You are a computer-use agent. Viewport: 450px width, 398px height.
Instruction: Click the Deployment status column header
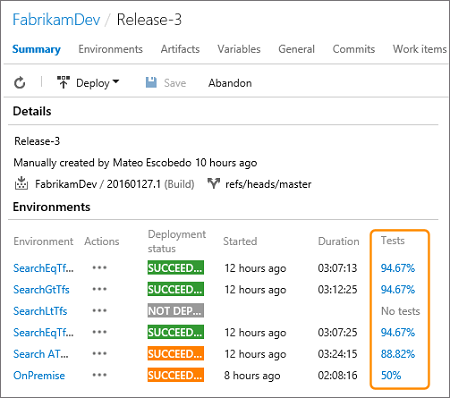177,241
